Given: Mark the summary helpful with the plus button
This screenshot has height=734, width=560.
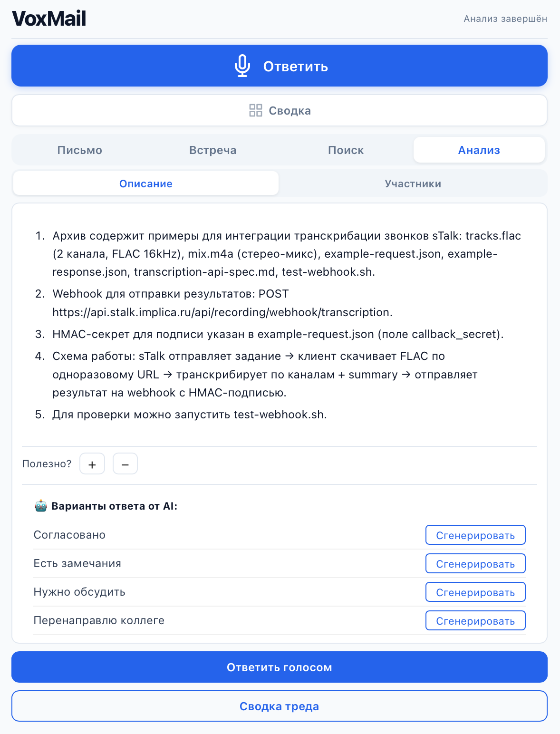Looking at the screenshot, I should pyautogui.click(x=92, y=464).
